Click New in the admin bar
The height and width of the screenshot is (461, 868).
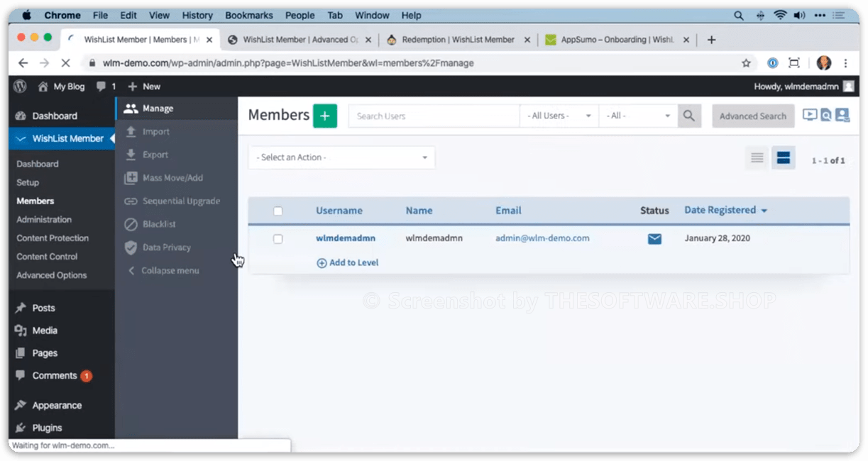pos(144,87)
